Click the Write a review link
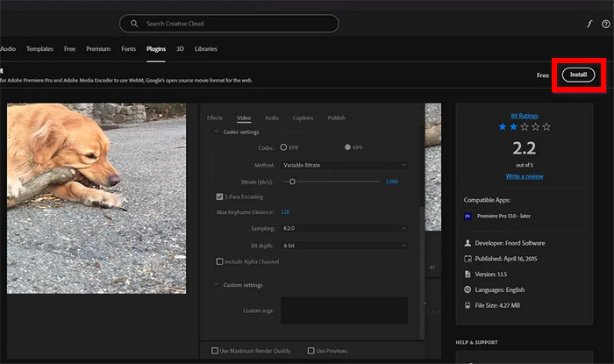This screenshot has width=614, height=364. [525, 176]
